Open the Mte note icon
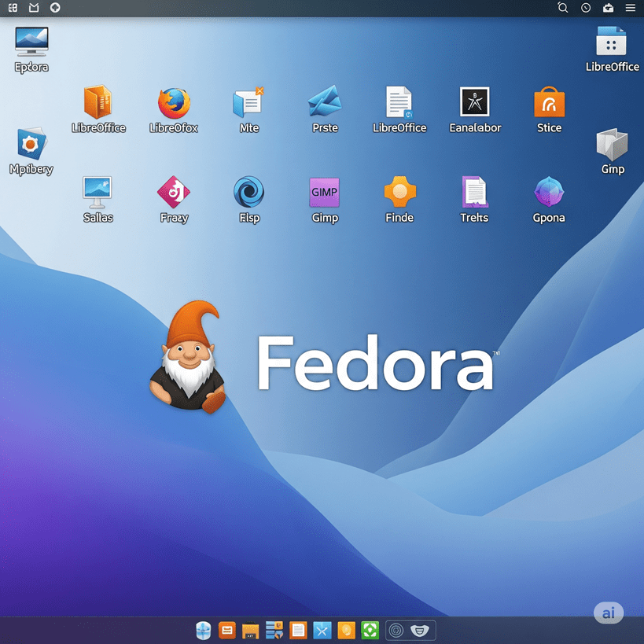 coord(248,102)
